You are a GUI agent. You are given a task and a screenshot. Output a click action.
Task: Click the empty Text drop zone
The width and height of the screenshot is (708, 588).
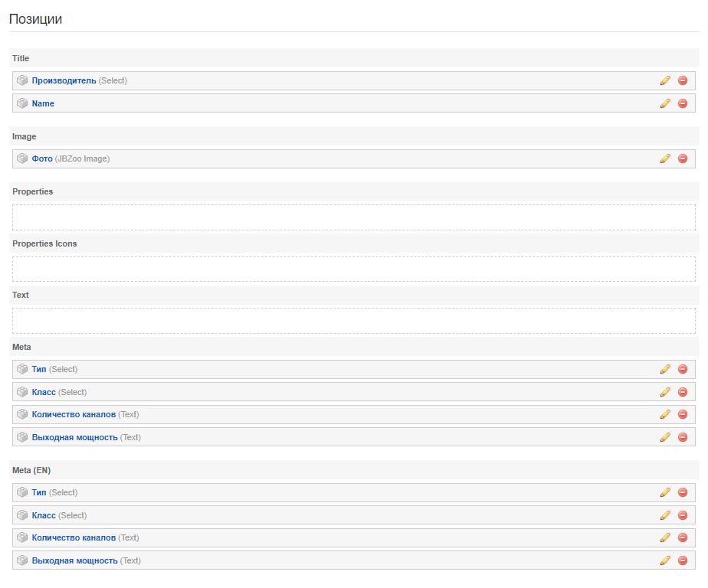click(353, 321)
